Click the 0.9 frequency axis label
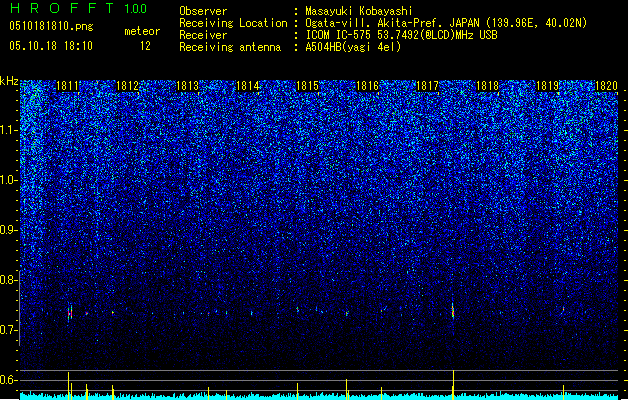 (x=9, y=230)
